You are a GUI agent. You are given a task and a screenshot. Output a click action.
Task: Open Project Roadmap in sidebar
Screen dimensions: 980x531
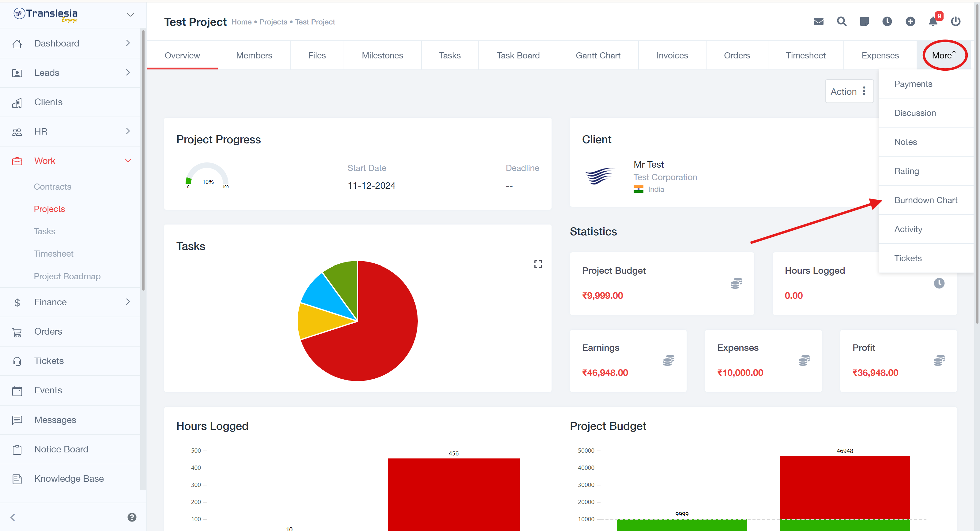67,276
